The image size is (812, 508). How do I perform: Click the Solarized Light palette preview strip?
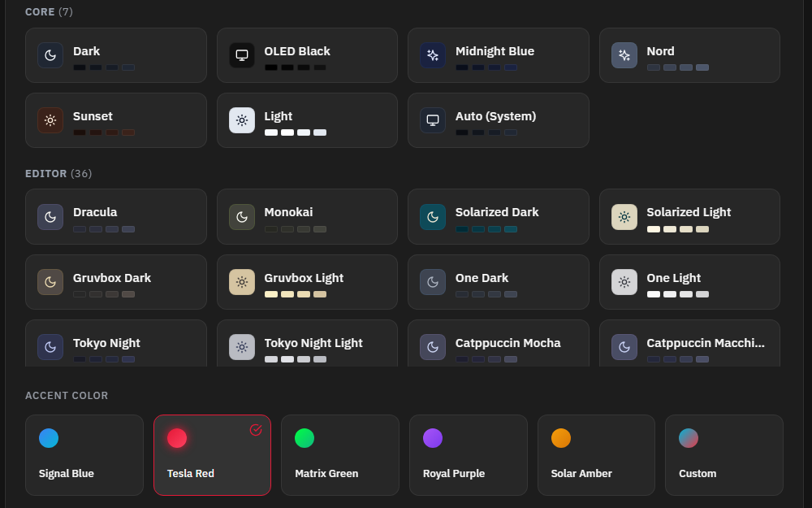pyautogui.click(x=678, y=229)
